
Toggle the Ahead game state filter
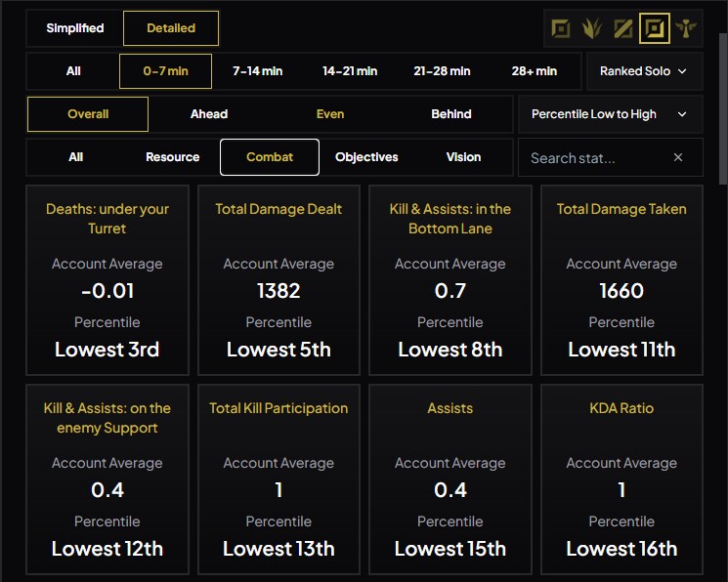coord(209,114)
